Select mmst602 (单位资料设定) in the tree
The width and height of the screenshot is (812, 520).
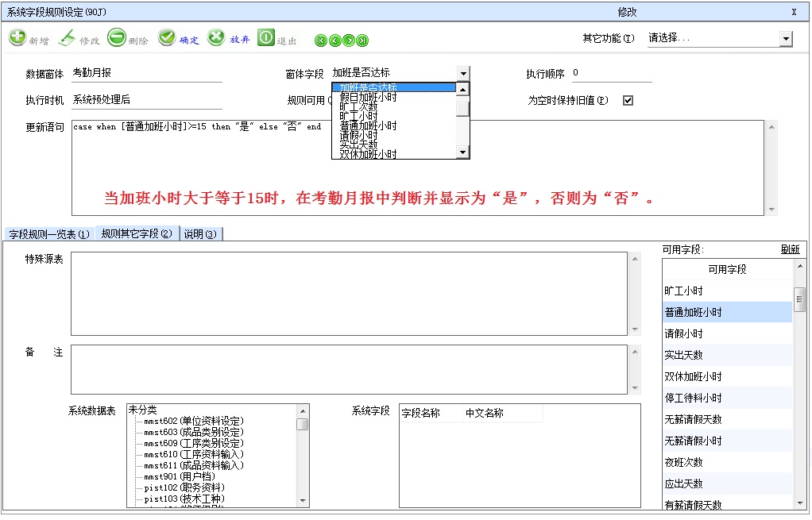[194, 421]
